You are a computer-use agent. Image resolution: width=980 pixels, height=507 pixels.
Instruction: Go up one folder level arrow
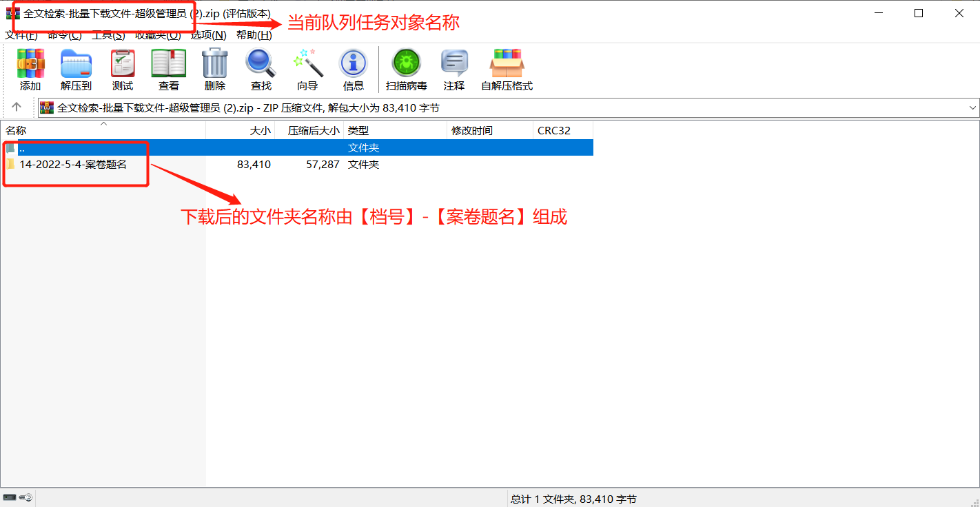coord(17,107)
